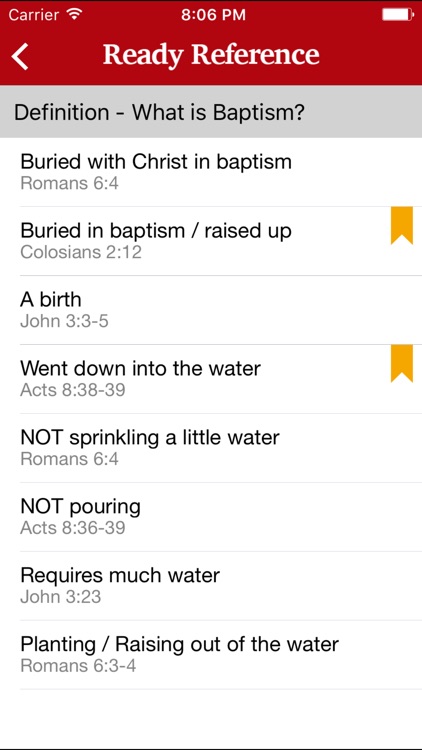Viewport: 422px width, 750px height.
Task: Tap the John 3:3-5 reference
Action: [x=64, y=321]
